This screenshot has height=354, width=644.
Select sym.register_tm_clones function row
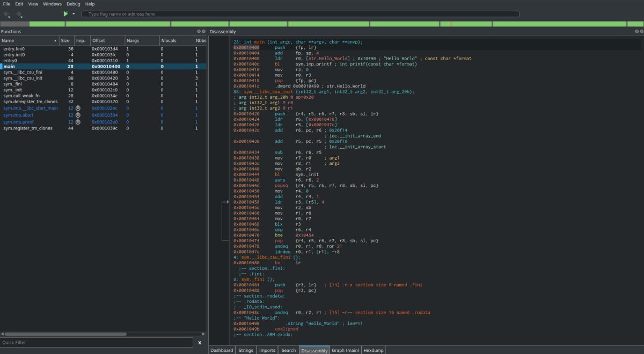click(103, 128)
